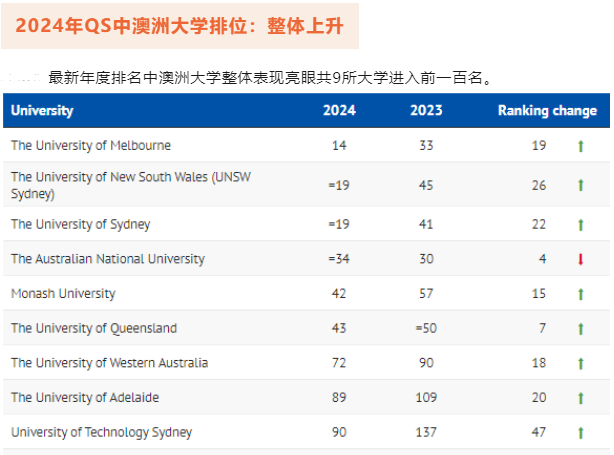
Task: Click ANU's 2023 rank 30
Action: (x=426, y=259)
